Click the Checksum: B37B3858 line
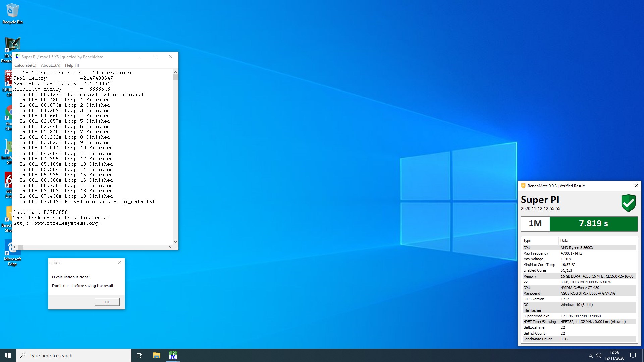The height and width of the screenshot is (362, 644). [x=41, y=212]
